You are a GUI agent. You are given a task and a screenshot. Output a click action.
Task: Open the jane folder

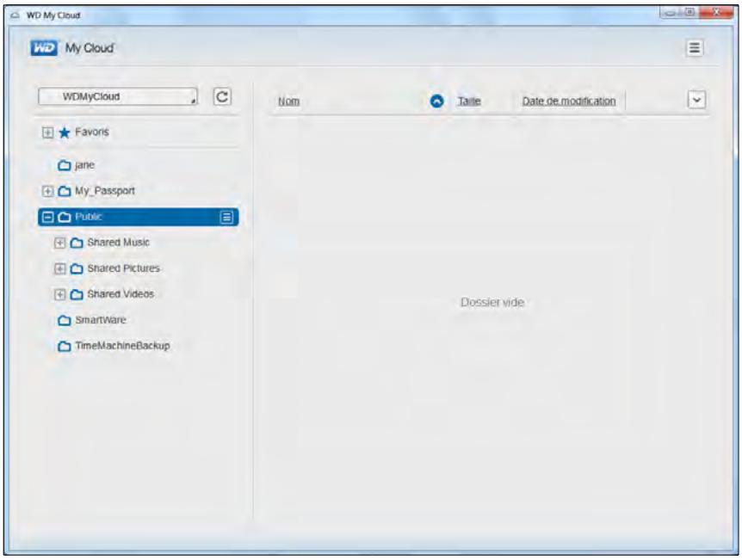pyautogui.click(x=84, y=165)
